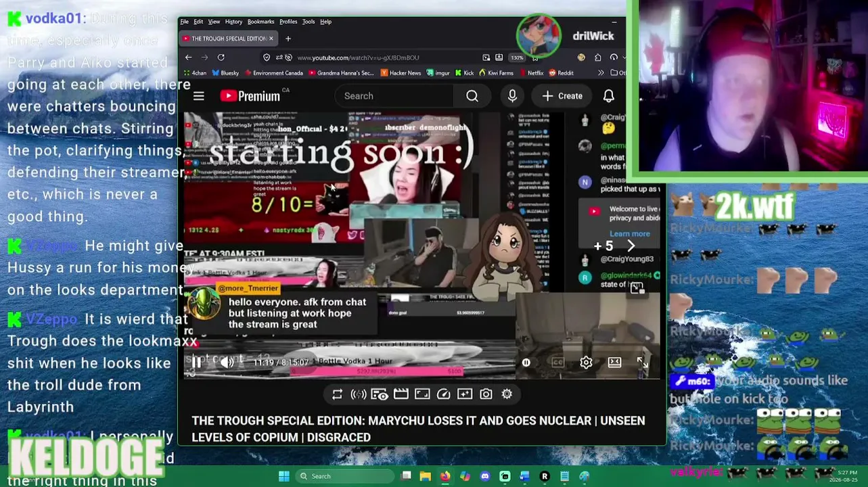Go back with the browser back arrow

click(x=188, y=57)
